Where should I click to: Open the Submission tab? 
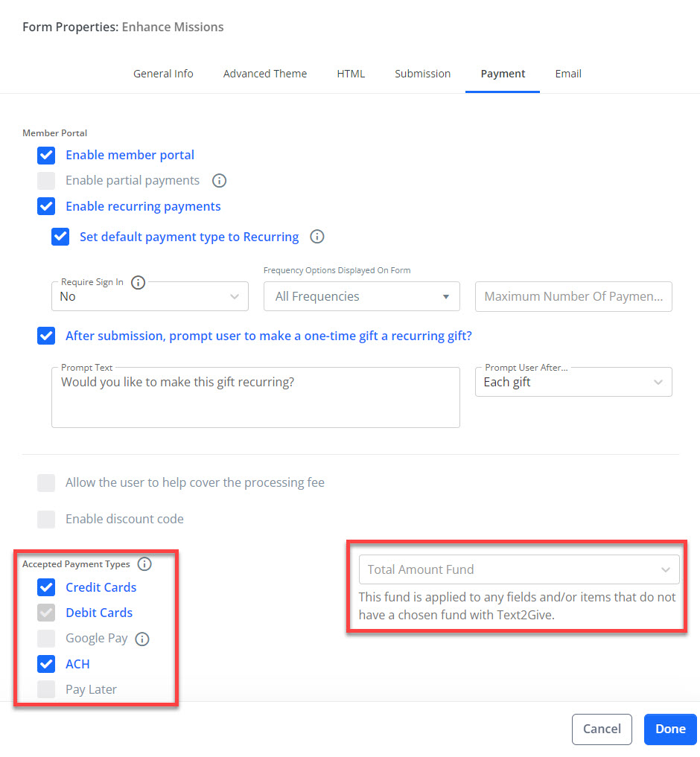coord(423,74)
